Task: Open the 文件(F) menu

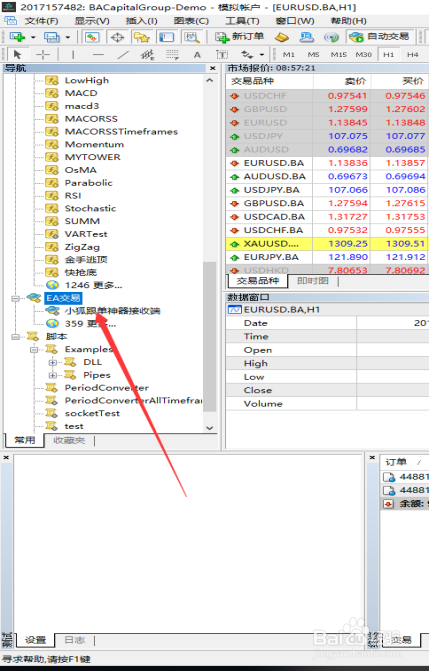Action: pos(41,21)
